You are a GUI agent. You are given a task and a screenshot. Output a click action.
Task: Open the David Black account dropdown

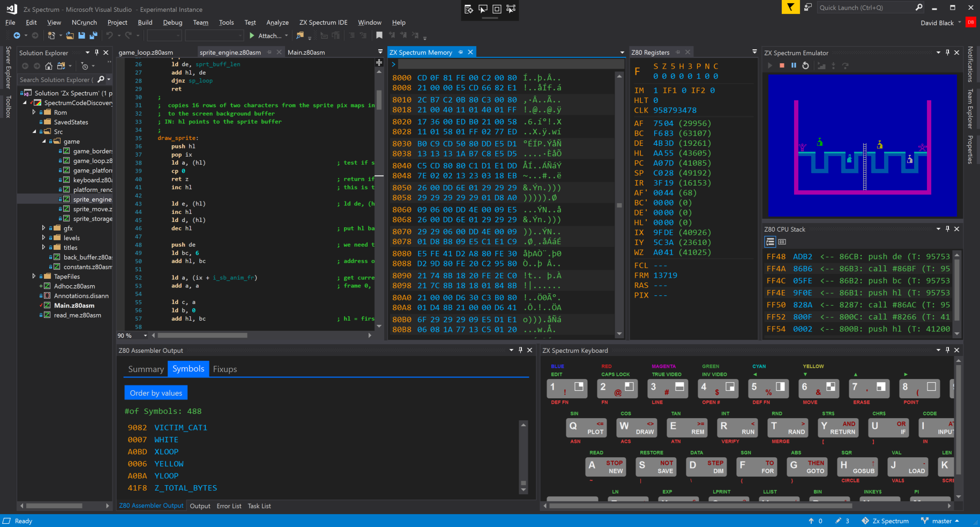[x=960, y=23]
